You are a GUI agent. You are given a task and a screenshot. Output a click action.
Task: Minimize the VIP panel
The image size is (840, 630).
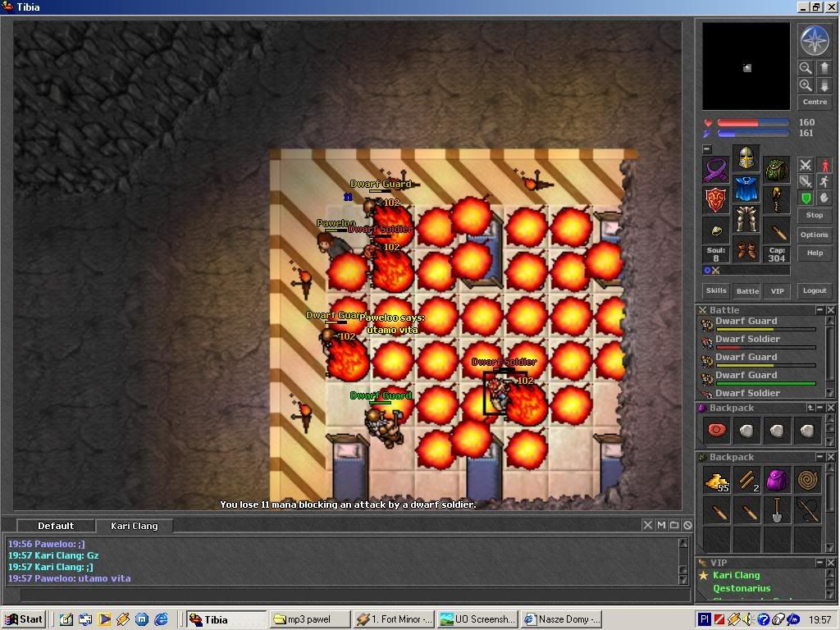coord(819,563)
